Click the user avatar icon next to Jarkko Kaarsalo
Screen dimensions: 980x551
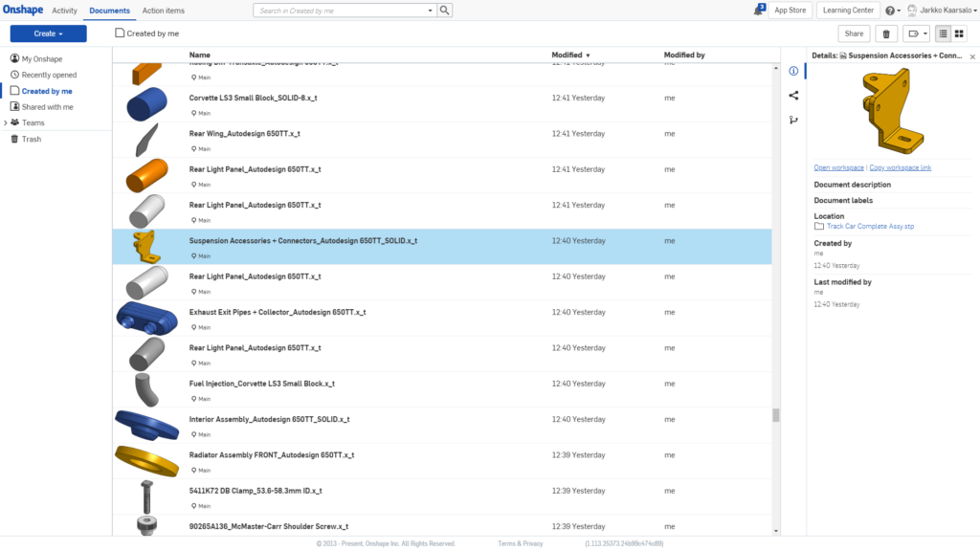tap(912, 10)
